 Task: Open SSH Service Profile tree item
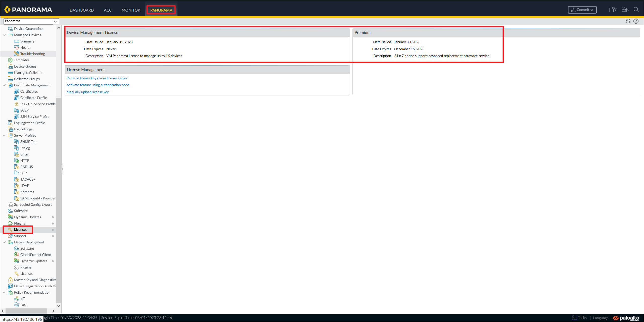35,117
